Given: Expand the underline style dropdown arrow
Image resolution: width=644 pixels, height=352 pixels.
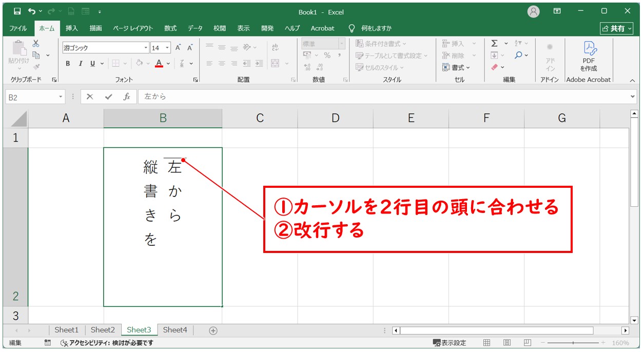Looking at the screenshot, I should [102, 64].
